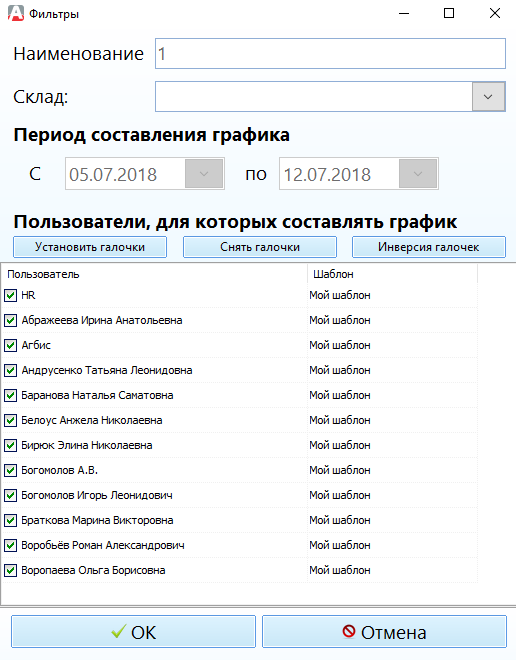Toggle Браткова Марина Викторовна checkbox
This screenshot has width=516, height=660.
pos(11,521)
